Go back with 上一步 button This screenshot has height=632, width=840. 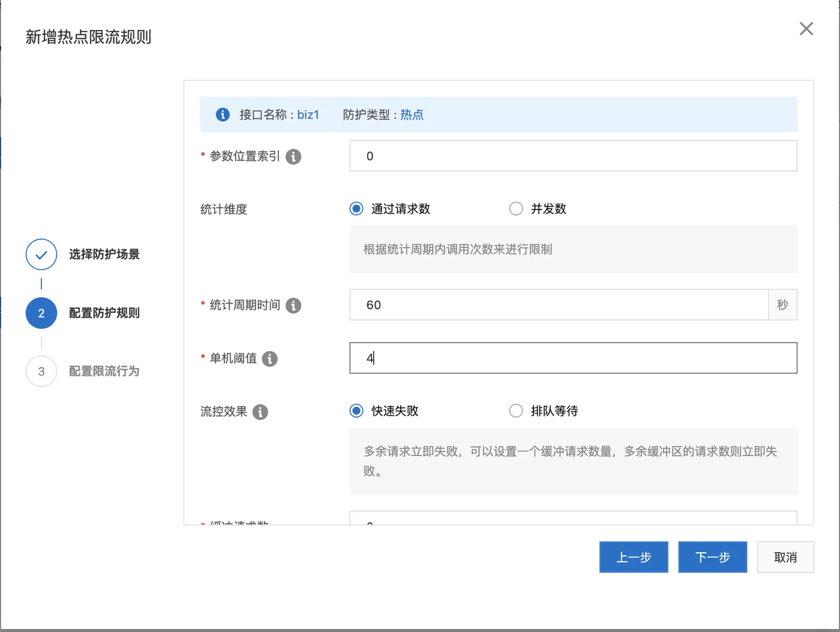click(x=634, y=557)
